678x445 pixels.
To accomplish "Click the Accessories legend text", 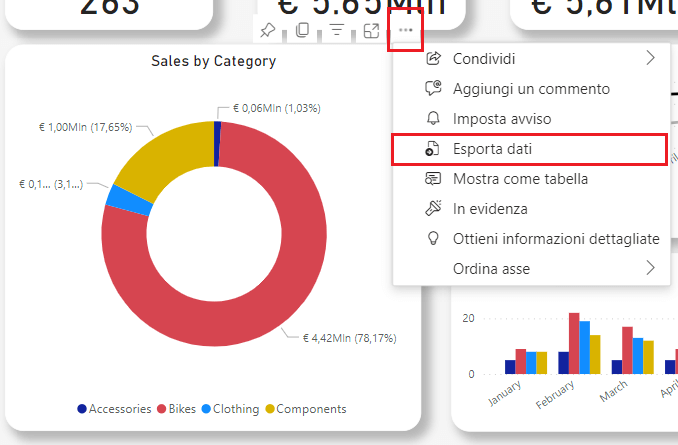I will tap(120, 409).
